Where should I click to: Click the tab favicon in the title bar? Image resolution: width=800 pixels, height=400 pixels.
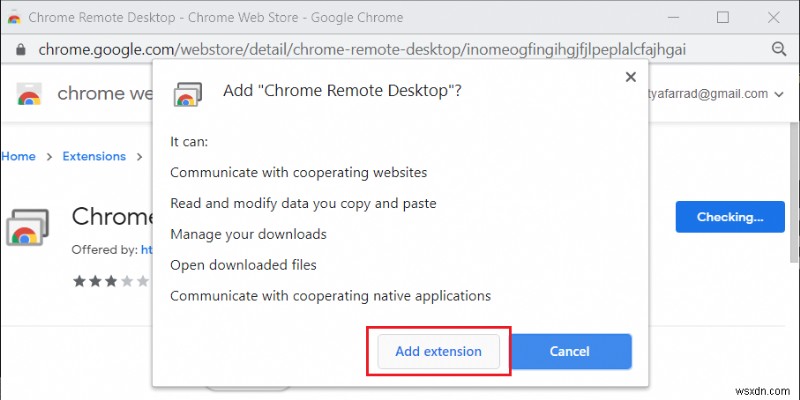[15, 17]
